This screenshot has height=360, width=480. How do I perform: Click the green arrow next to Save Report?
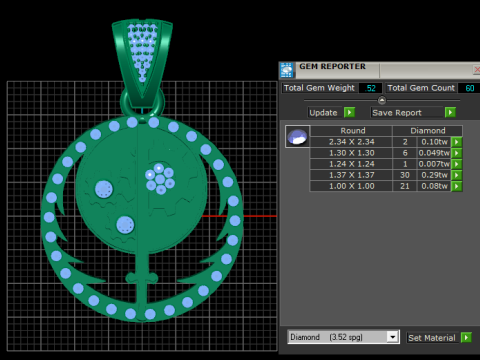click(450, 112)
